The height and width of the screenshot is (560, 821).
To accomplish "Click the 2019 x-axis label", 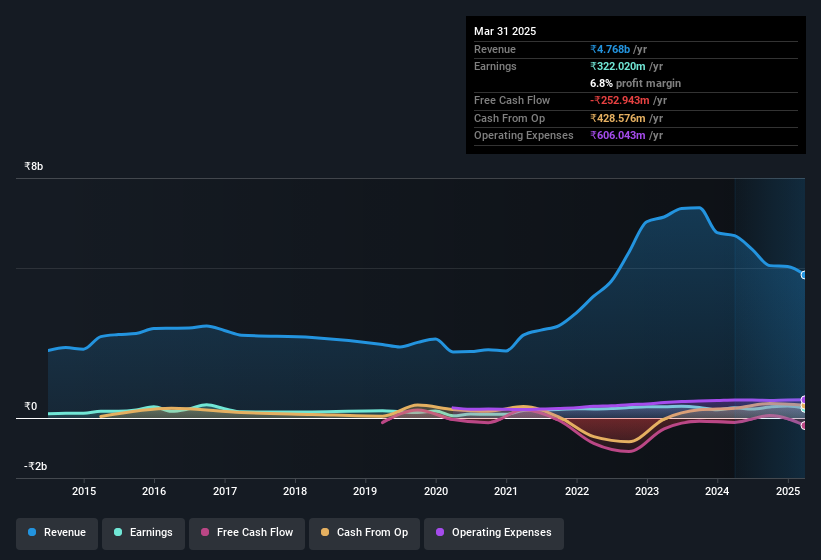I will pos(365,491).
